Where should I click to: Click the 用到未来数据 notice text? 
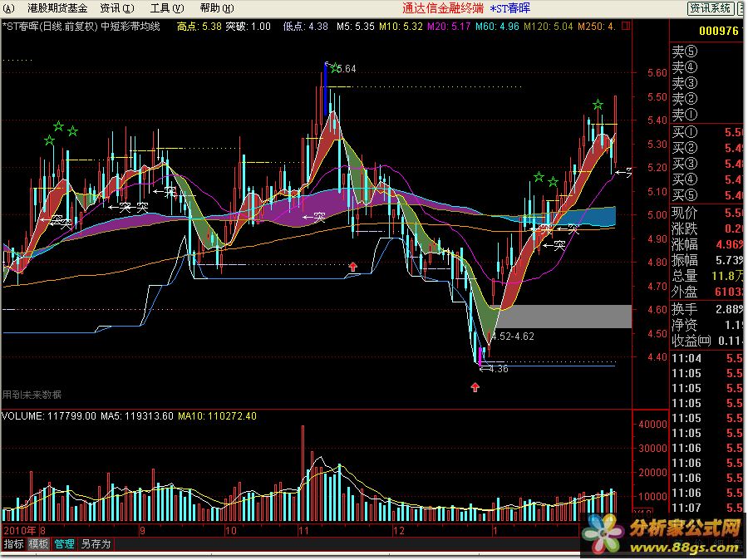pos(32,395)
